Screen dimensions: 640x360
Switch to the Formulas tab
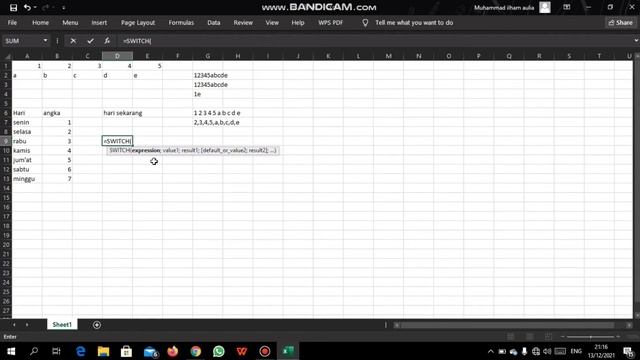point(181,22)
